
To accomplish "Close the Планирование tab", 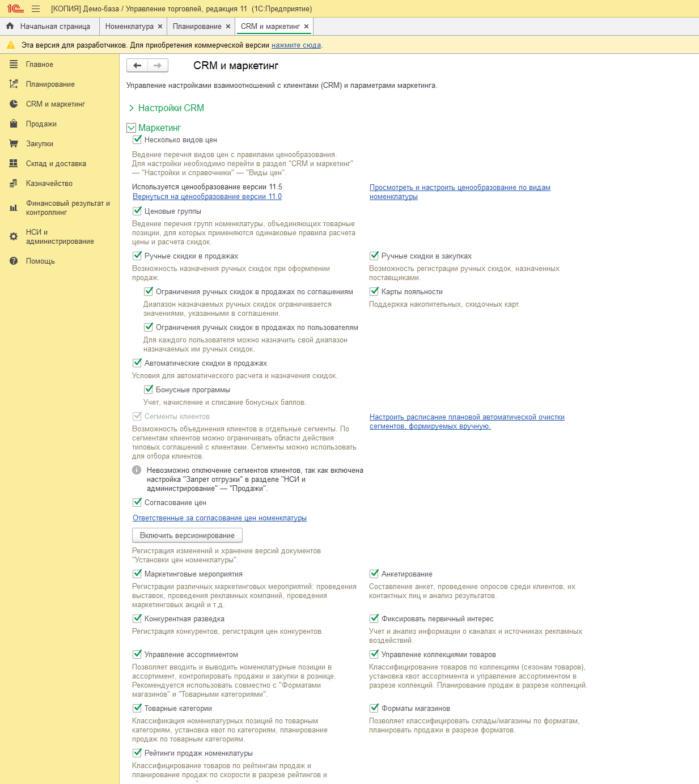I will 228,26.
